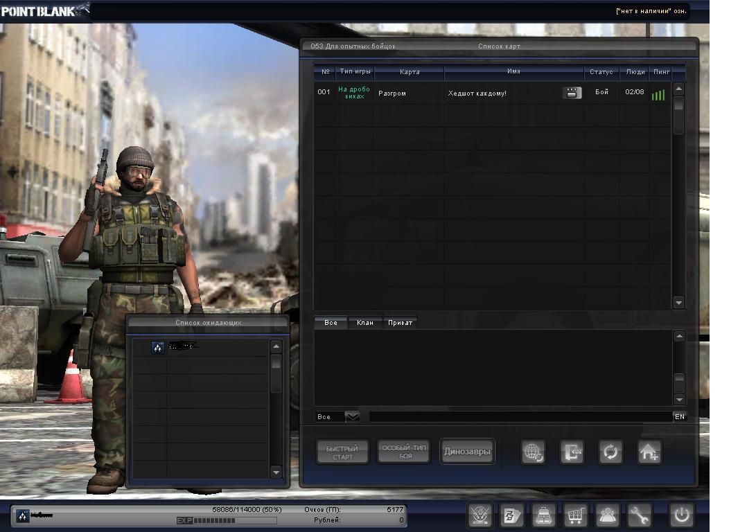Click the Динозавры button
The height and width of the screenshot is (532, 756).
[467, 452]
